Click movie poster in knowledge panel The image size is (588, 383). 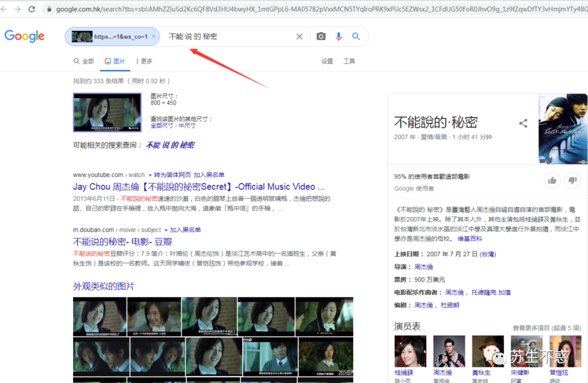pyautogui.click(x=563, y=129)
